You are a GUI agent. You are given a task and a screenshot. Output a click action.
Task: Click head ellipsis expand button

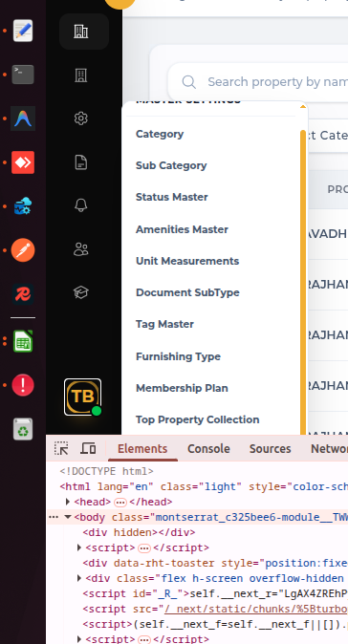pos(120,503)
